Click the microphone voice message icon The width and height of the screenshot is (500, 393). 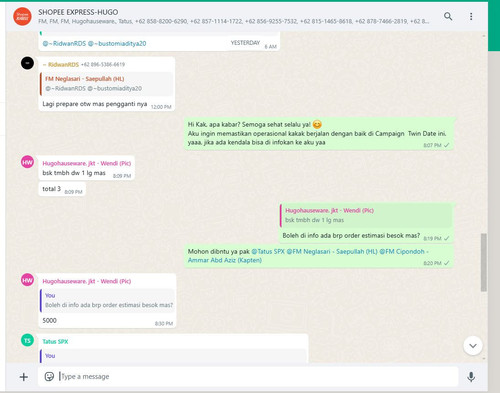pyautogui.click(x=471, y=377)
